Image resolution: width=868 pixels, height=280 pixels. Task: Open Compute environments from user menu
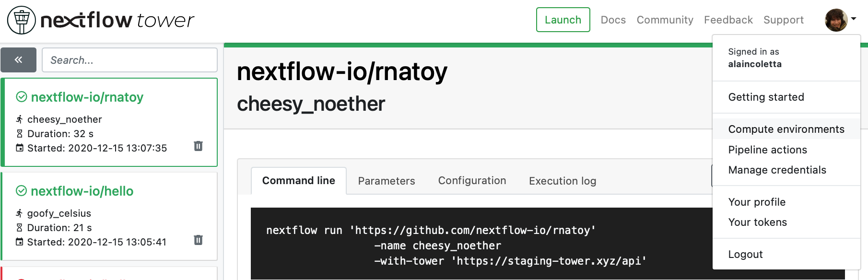(786, 129)
